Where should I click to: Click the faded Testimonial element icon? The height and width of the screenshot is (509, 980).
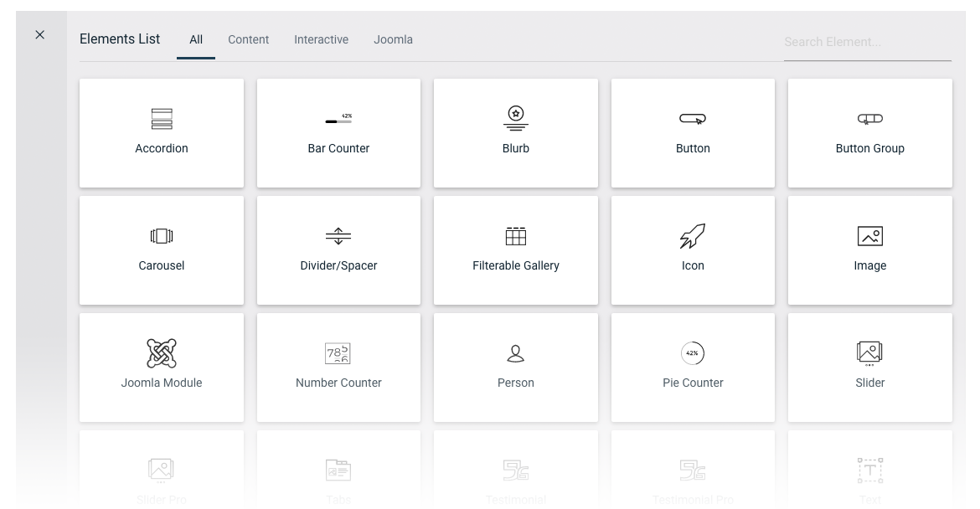(516, 470)
